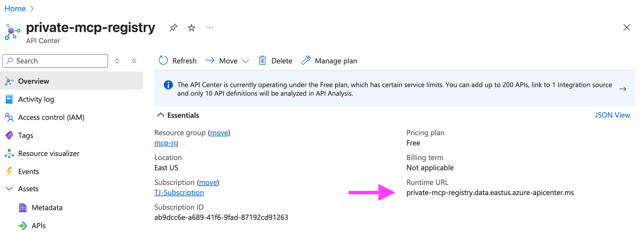644x232 pixels.
Task: Collapse the left sidebar with double chevron
Action: point(134,61)
